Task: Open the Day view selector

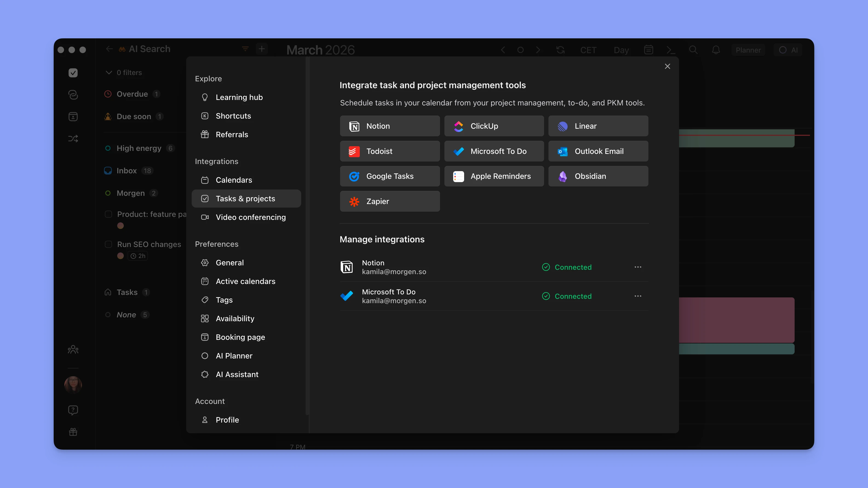Action: pos(621,50)
